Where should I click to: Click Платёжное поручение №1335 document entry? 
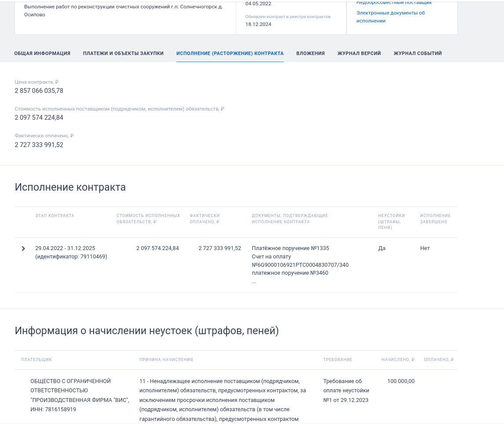click(x=290, y=248)
